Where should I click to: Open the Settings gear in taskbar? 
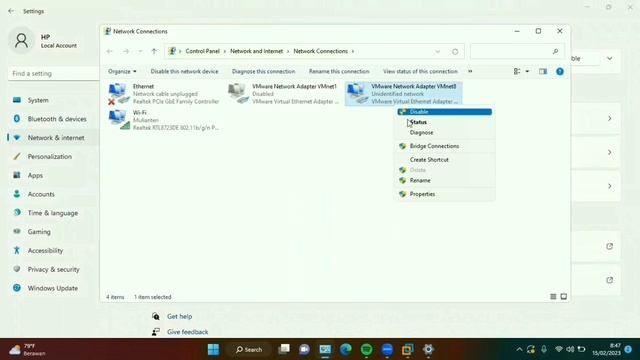click(x=428, y=349)
